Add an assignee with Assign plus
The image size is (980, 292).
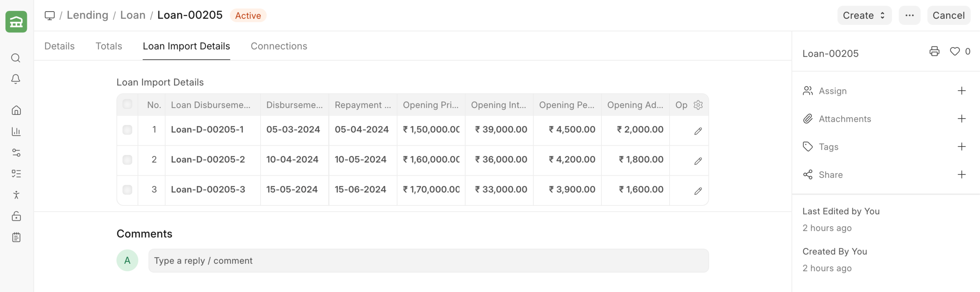click(961, 91)
